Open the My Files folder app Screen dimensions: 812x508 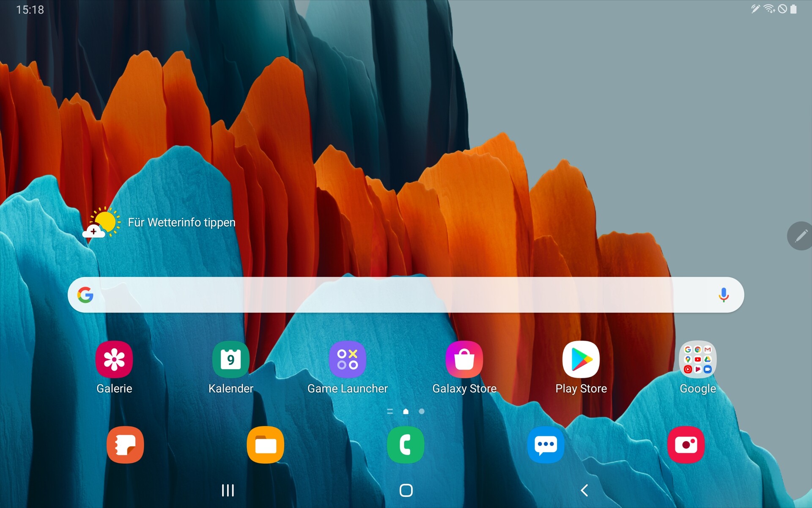click(x=265, y=444)
